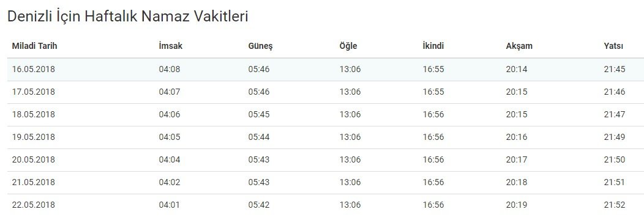Click the Yatsı column header

(613, 46)
